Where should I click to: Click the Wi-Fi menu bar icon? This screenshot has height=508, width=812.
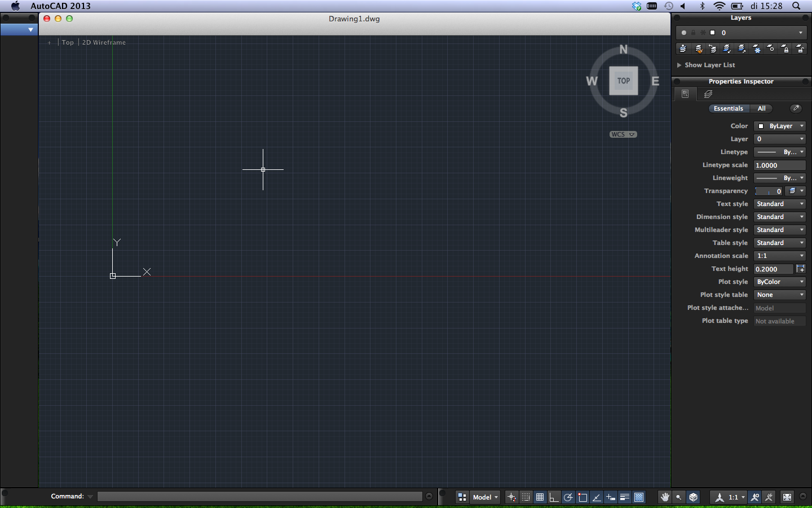[720, 6]
